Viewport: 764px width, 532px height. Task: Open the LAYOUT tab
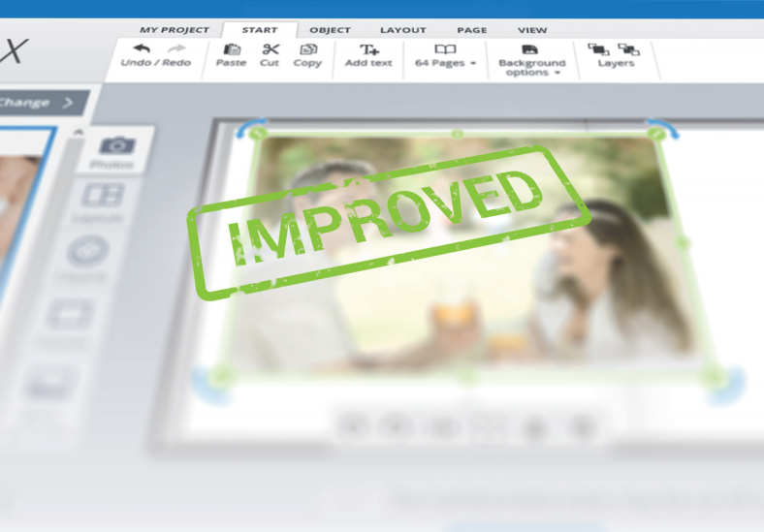pyautogui.click(x=403, y=30)
